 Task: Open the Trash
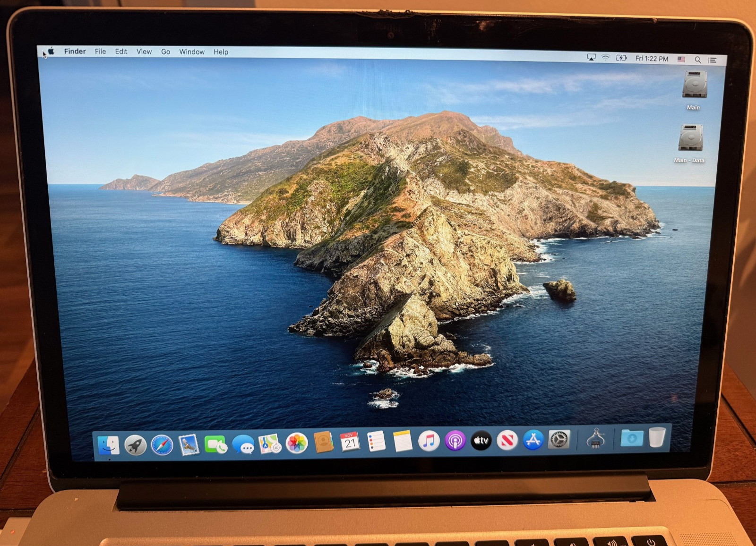point(657,437)
